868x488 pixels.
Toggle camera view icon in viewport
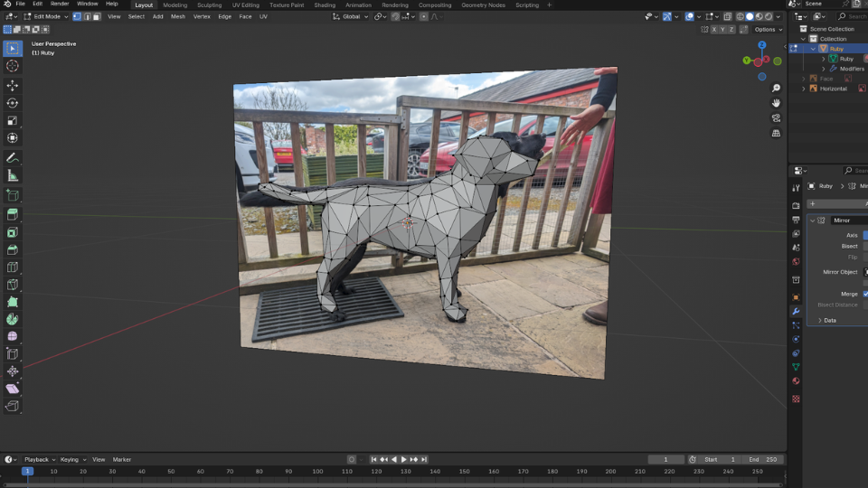(x=776, y=118)
